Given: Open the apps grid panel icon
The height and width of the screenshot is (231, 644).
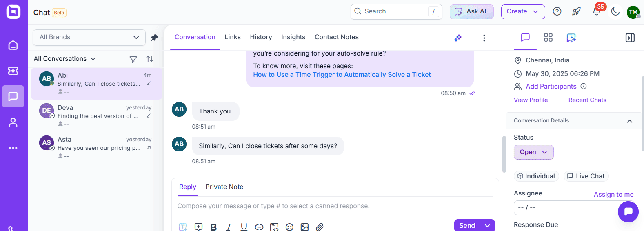Looking at the screenshot, I should 548,38.
